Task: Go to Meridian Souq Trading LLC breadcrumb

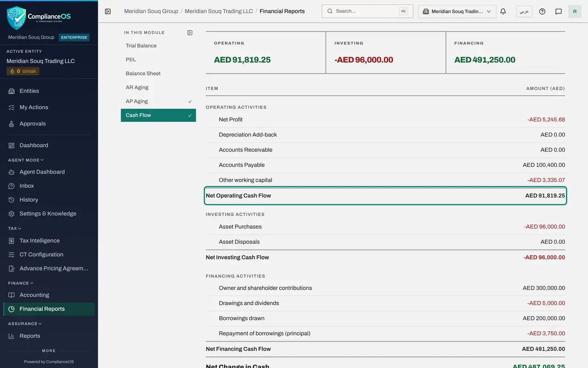Action: (219, 11)
